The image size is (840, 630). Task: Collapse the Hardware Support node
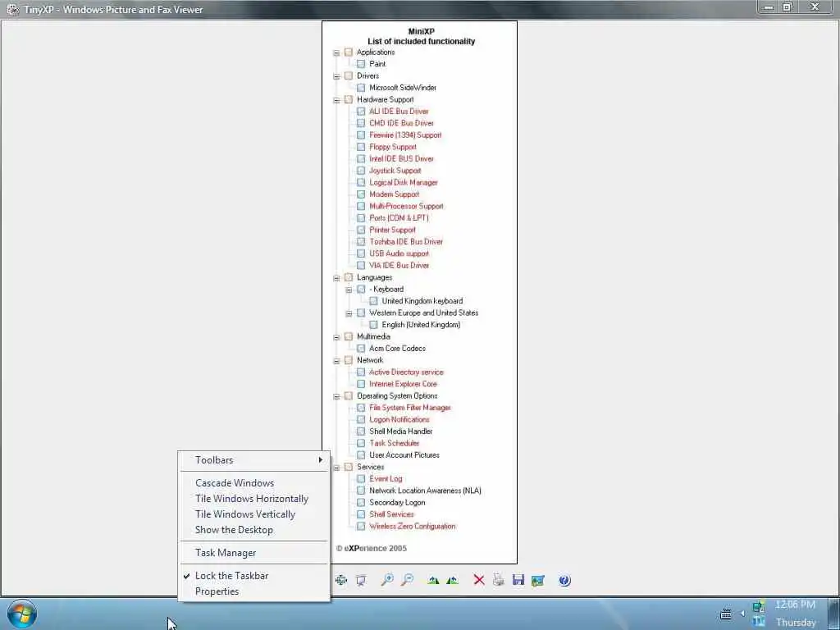(x=336, y=99)
